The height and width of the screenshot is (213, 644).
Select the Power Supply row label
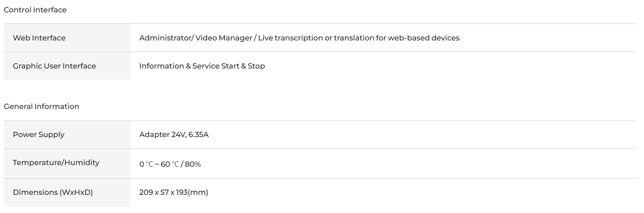tap(38, 135)
